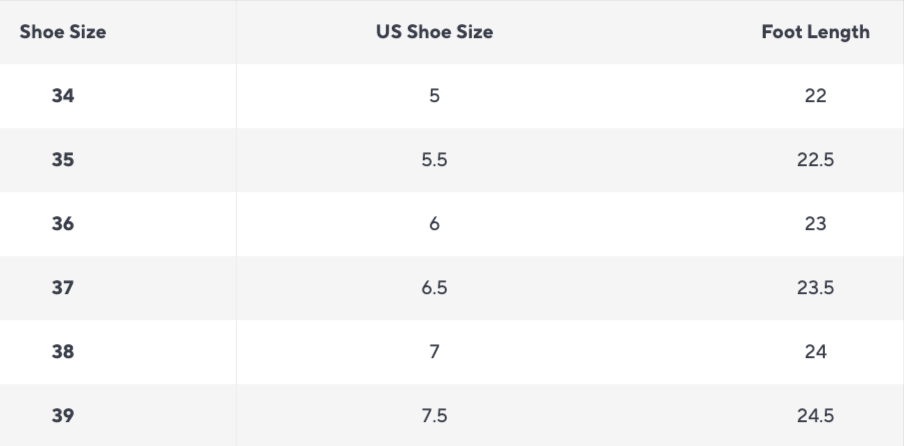The image size is (904, 446).
Task: Click the US Shoe Size column header
Action: click(434, 32)
